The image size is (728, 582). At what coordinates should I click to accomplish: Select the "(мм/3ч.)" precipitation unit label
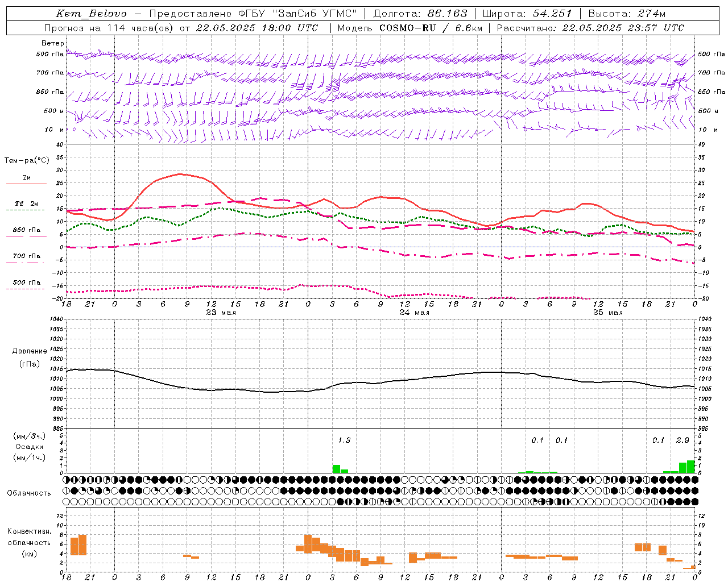tap(29, 436)
